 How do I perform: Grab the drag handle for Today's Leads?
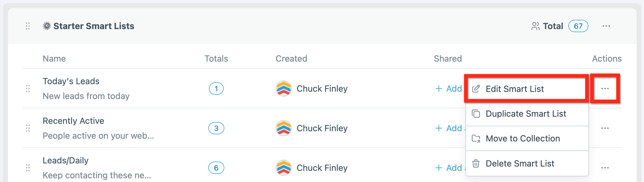pyautogui.click(x=28, y=89)
